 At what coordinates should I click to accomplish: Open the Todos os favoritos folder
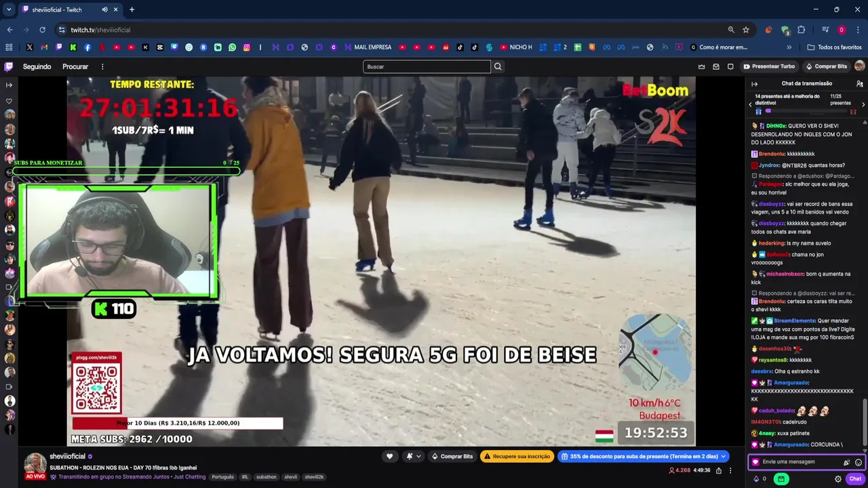(834, 47)
